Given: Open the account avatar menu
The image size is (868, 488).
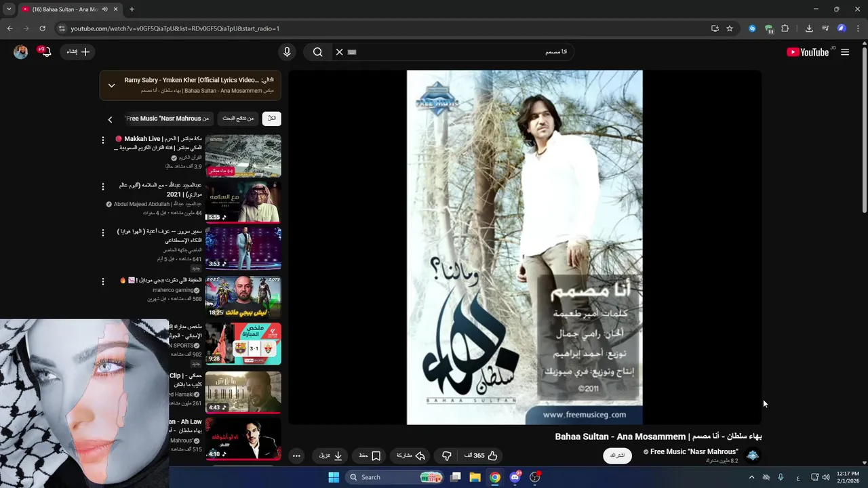Looking at the screenshot, I should (x=21, y=52).
